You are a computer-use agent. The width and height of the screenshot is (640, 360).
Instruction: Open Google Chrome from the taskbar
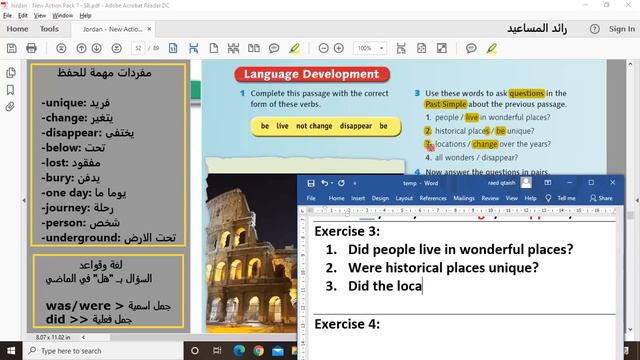pos(258,351)
